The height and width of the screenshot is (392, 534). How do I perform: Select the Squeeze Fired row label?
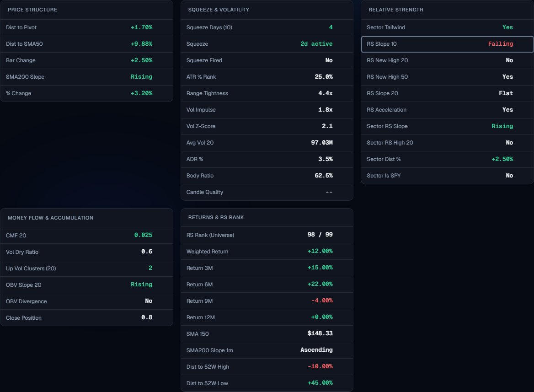coord(204,60)
